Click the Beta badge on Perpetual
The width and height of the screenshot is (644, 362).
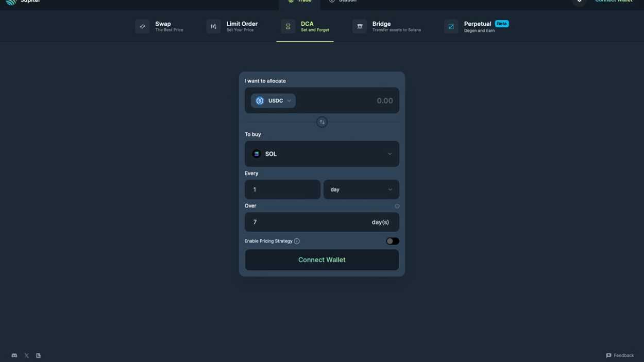tap(502, 24)
